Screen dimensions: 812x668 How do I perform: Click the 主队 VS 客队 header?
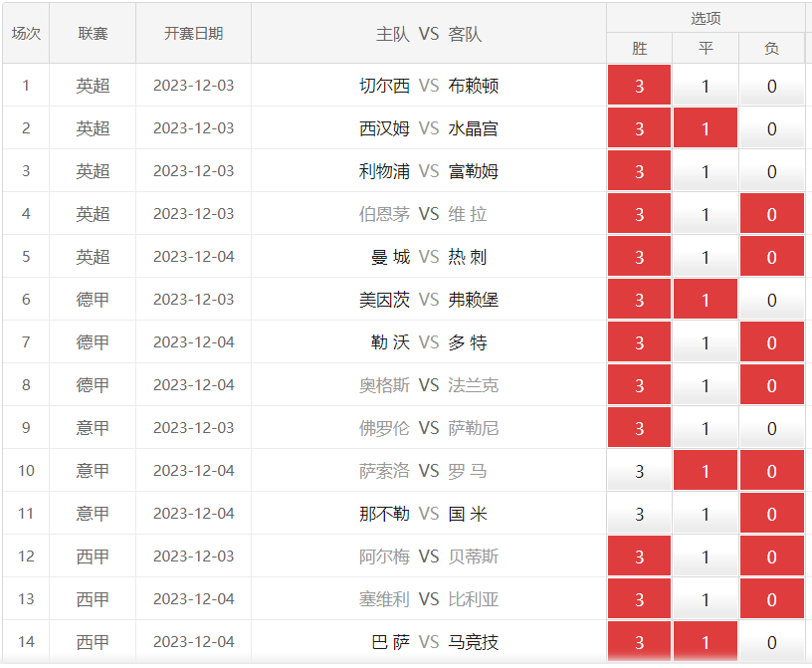click(x=429, y=34)
